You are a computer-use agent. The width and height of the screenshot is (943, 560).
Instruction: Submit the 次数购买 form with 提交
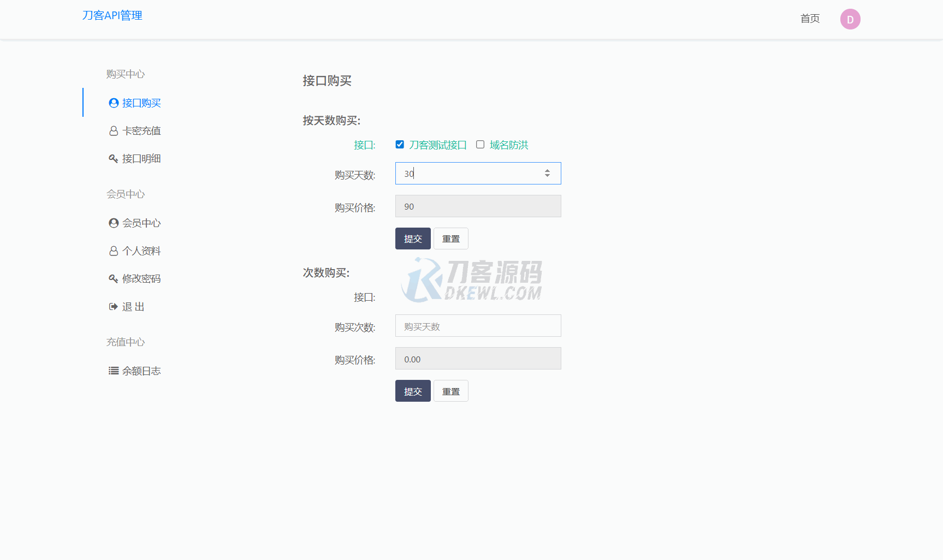413,391
